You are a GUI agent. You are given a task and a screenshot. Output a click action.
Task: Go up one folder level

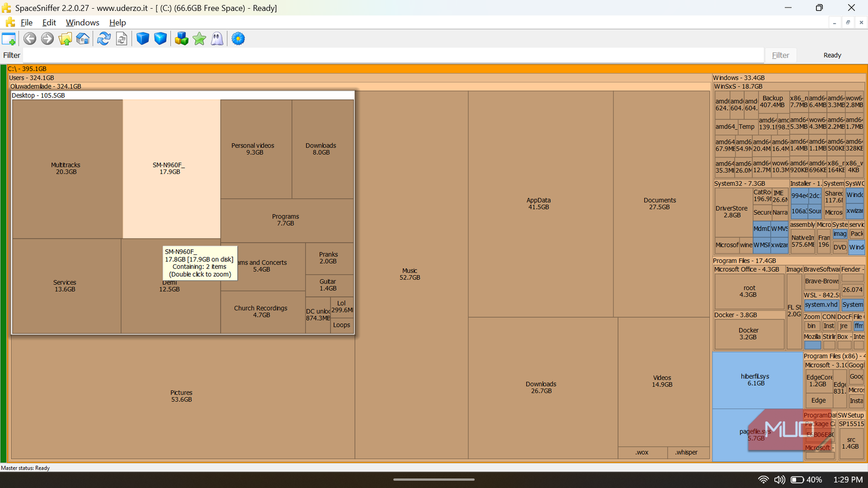[x=65, y=39]
